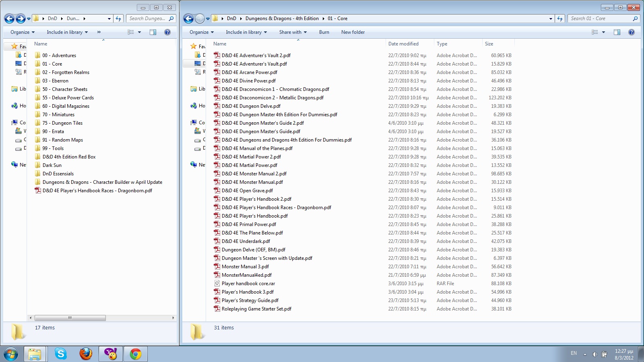Click Favorites star in right window
644x362 pixels.
(x=194, y=46)
